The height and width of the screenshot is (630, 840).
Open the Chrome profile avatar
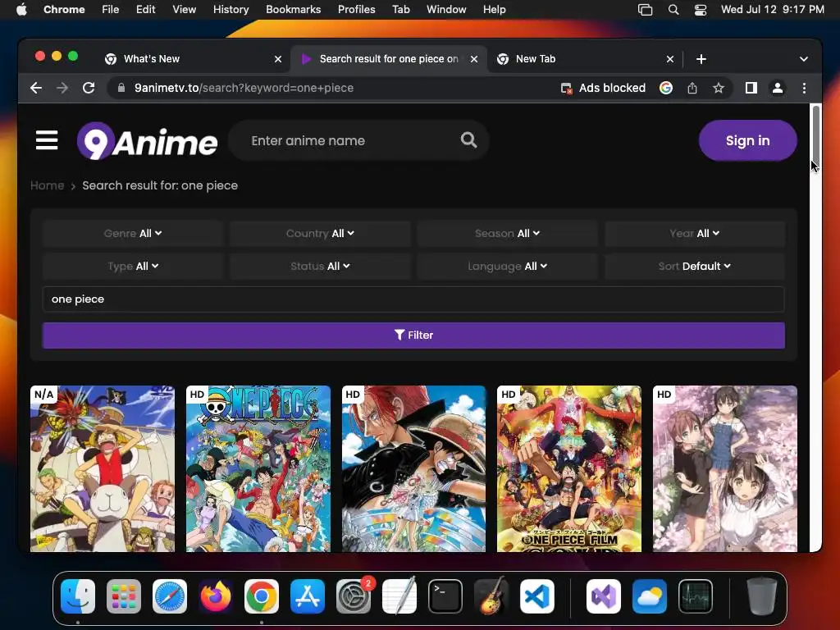(778, 88)
